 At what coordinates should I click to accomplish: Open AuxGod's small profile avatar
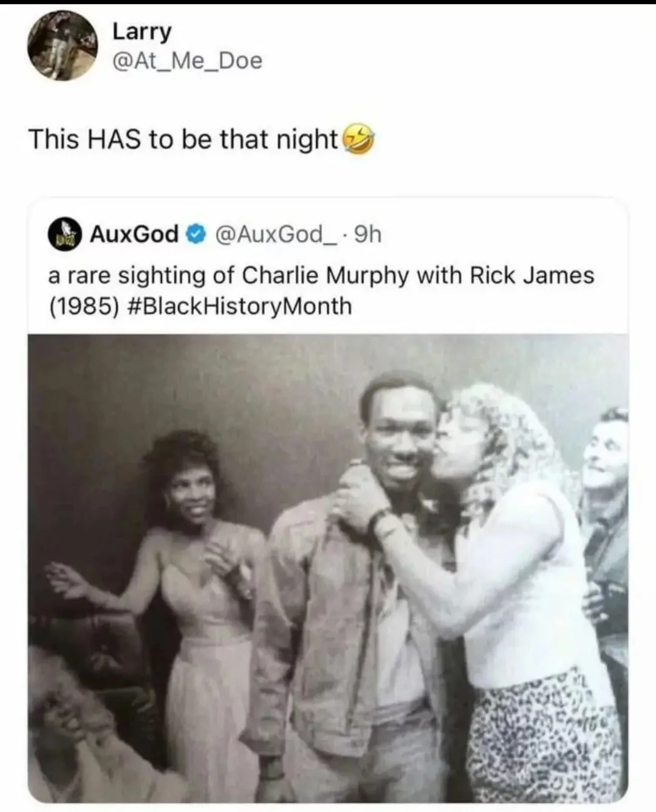click(64, 235)
